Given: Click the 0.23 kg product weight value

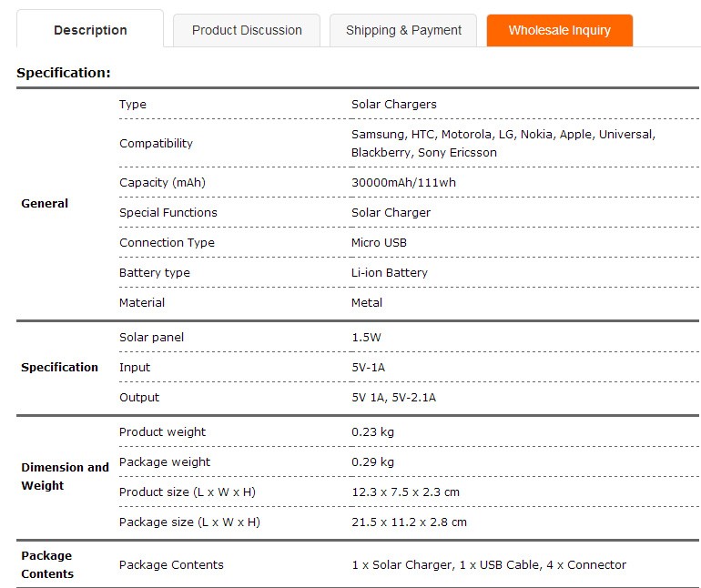Looking at the screenshot, I should (372, 432).
